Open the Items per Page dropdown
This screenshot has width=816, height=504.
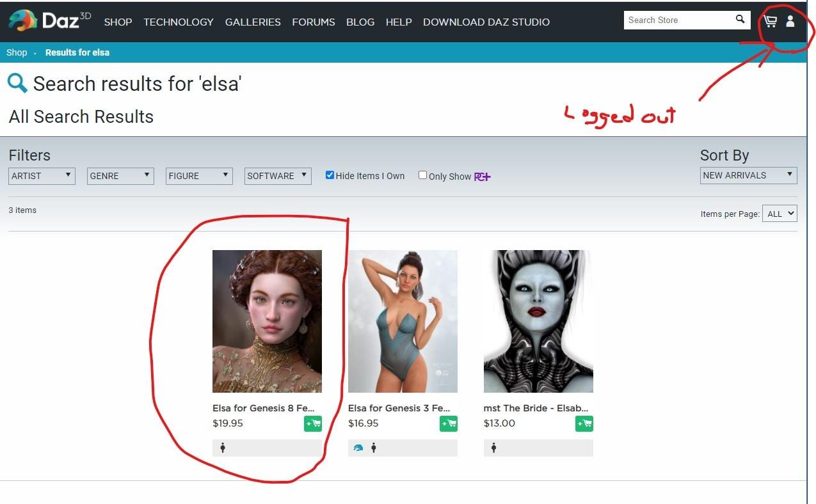click(x=780, y=214)
